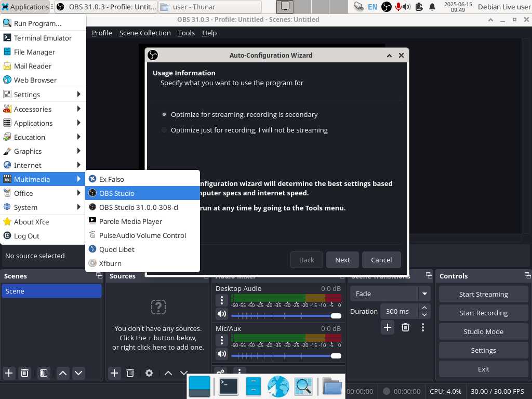Image resolution: width=532 pixels, height=399 pixels.
Task: Remove selected scene using trash icon
Action: click(x=24, y=373)
